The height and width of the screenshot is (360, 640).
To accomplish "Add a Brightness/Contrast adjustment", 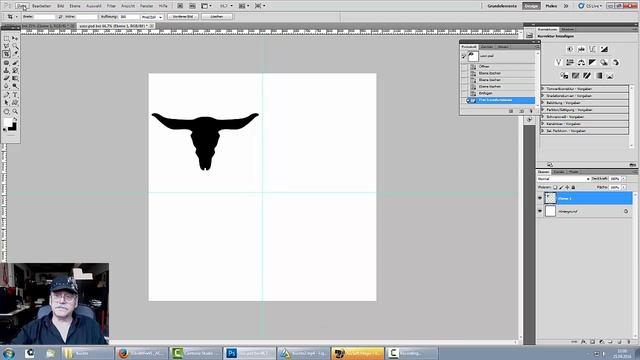I will (x=570, y=49).
